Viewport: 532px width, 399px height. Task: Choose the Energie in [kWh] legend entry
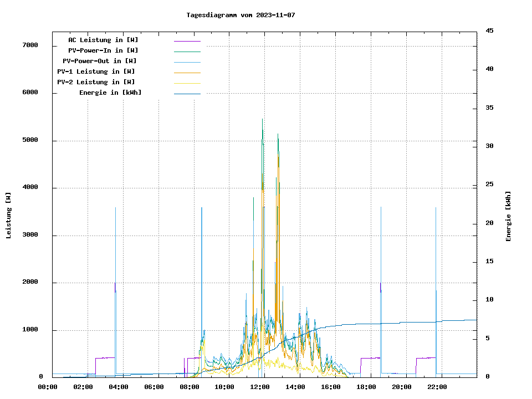click(x=110, y=93)
